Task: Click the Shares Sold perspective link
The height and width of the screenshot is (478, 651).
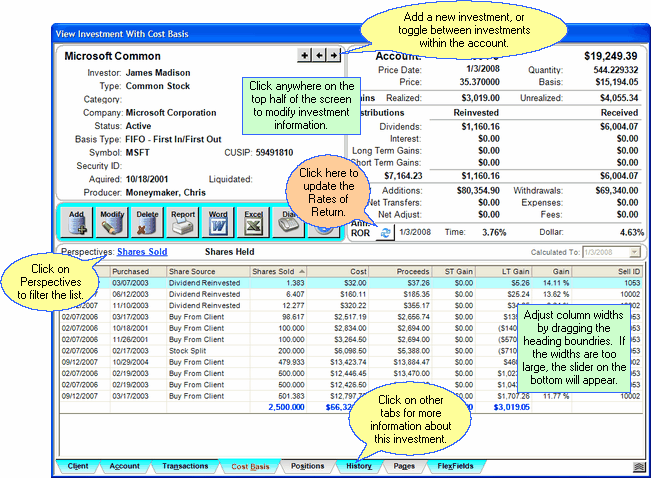Action: point(144,253)
